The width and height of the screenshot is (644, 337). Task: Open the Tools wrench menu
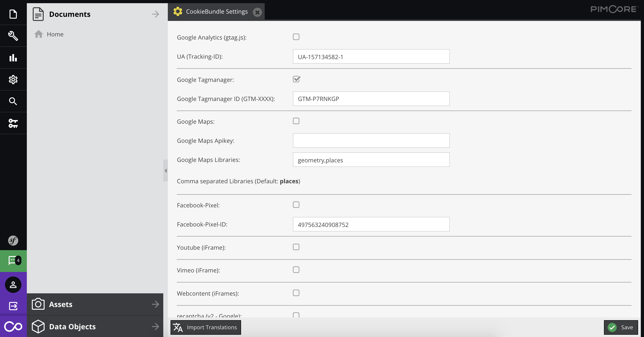13,36
